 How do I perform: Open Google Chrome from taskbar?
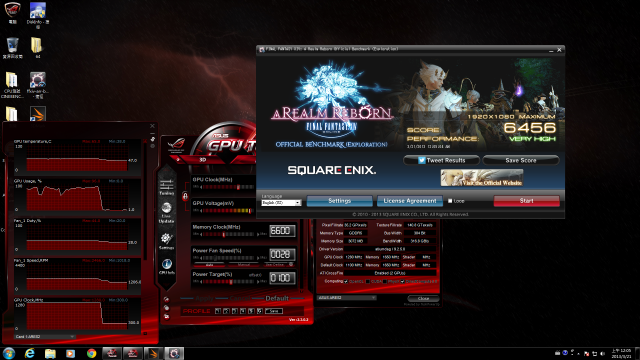click(91, 353)
